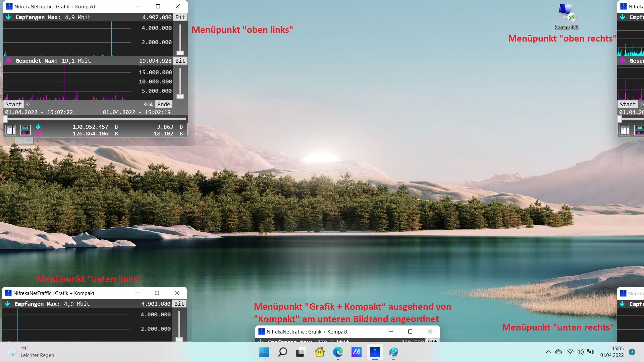
Task: Open the weather widget showing Leichter Regen
Action: [32, 352]
